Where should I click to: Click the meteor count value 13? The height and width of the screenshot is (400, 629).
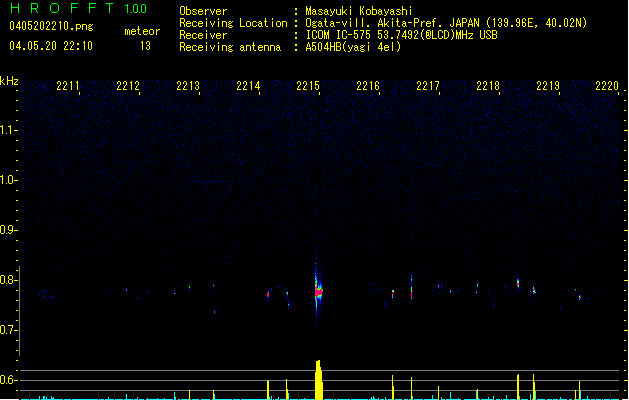pyautogui.click(x=145, y=45)
